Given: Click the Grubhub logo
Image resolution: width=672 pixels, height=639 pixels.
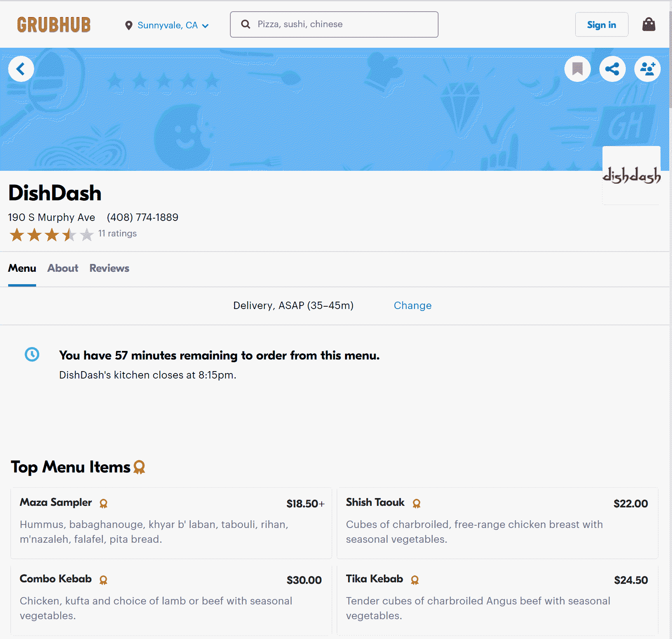Looking at the screenshot, I should pyautogui.click(x=54, y=25).
